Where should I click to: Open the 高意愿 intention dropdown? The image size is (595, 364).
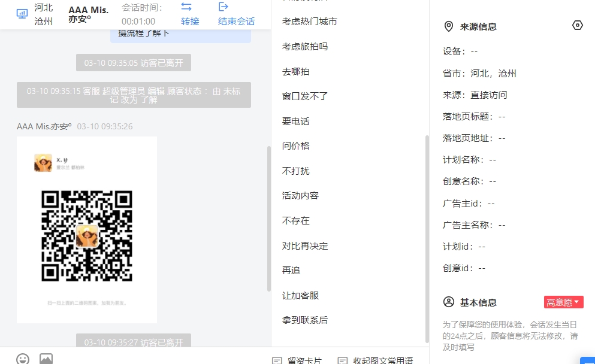[x=563, y=302]
